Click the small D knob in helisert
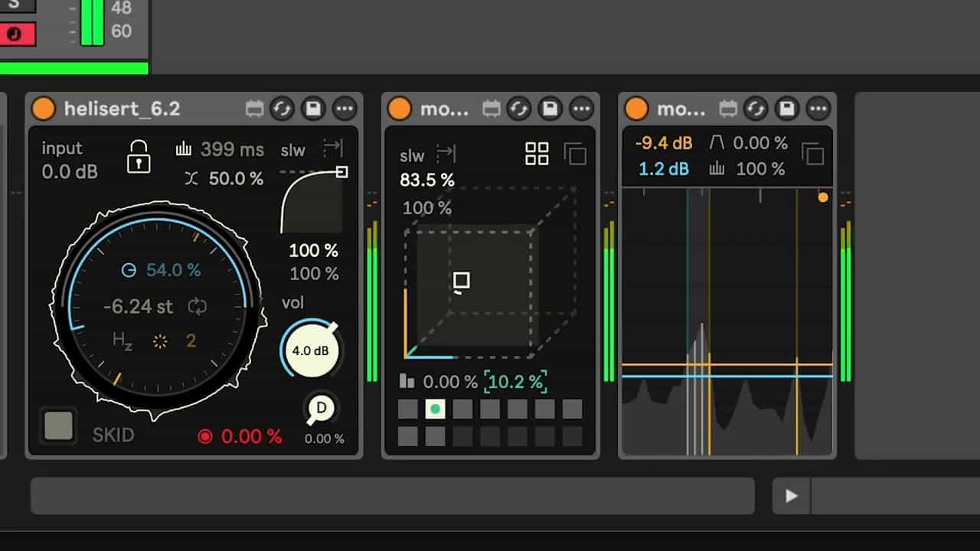The width and height of the screenshot is (980, 551). pos(321,409)
